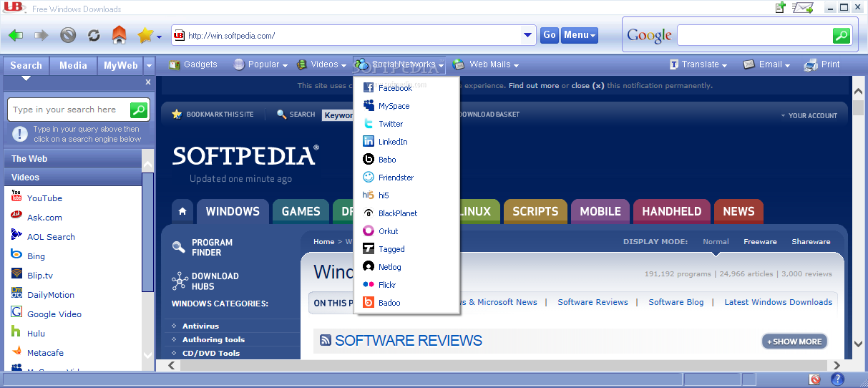Collapse the Social Networks menu
Image resolution: width=868 pixels, height=388 pixels.
[399, 64]
